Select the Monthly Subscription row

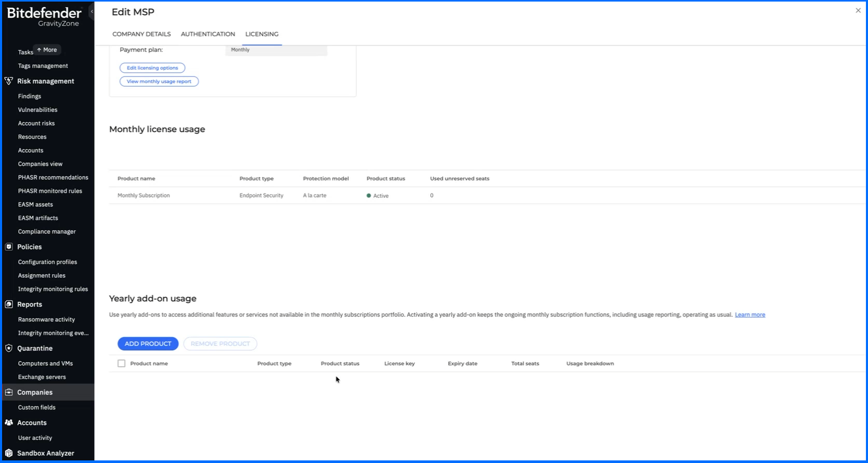144,196
